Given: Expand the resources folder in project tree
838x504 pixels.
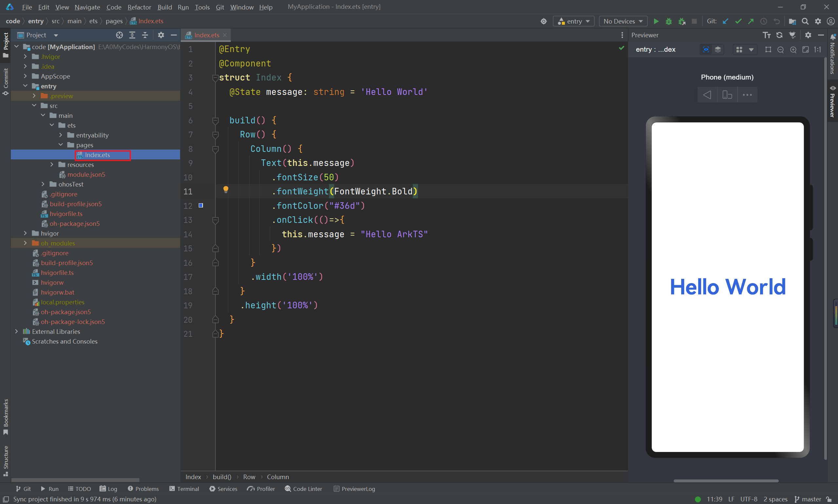Looking at the screenshot, I should [52, 165].
